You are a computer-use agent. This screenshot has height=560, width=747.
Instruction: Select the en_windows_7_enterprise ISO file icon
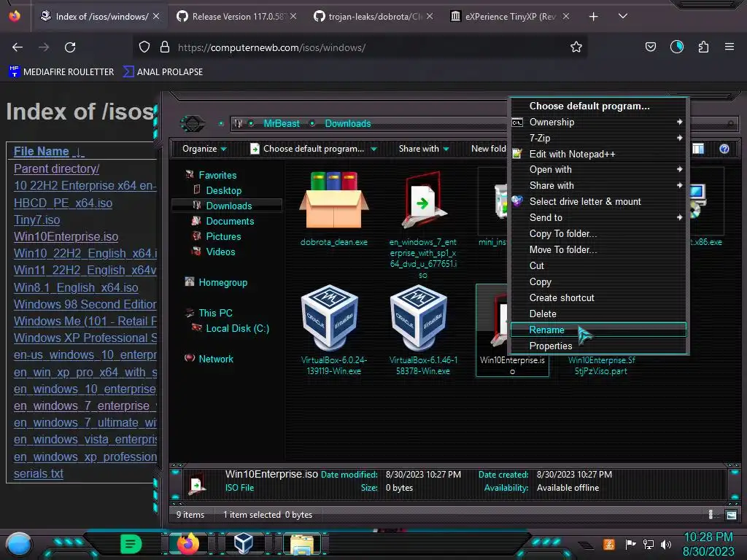tap(423, 201)
